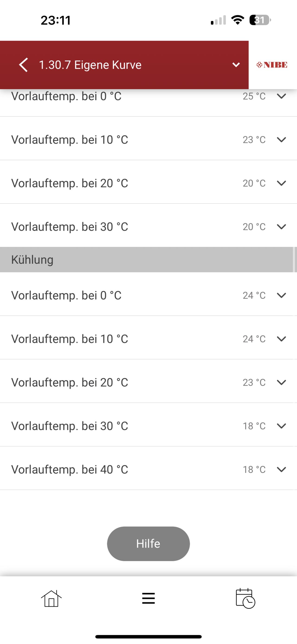Viewport: 297px width, 644px height.
Task: Expand cooling Vorlauftemp. bei 40 °C chevron
Action: pyautogui.click(x=281, y=469)
